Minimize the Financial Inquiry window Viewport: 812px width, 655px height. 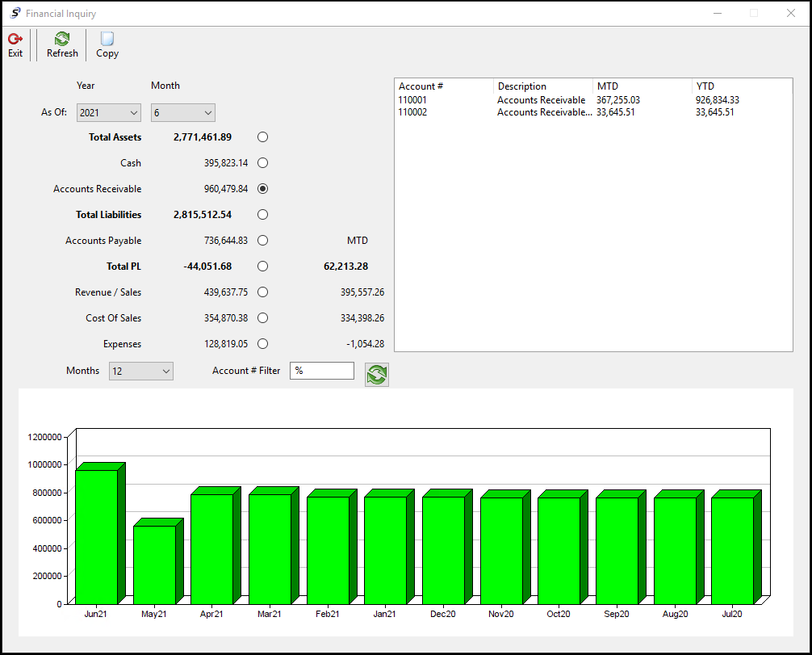[x=718, y=13]
